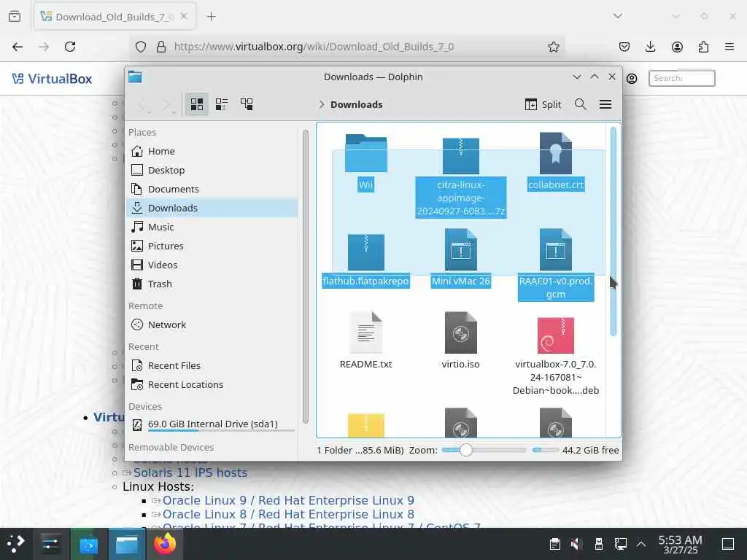Bookmark this page with the star icon
Viewport: 747px width, 560px height.
coord(553,47)
